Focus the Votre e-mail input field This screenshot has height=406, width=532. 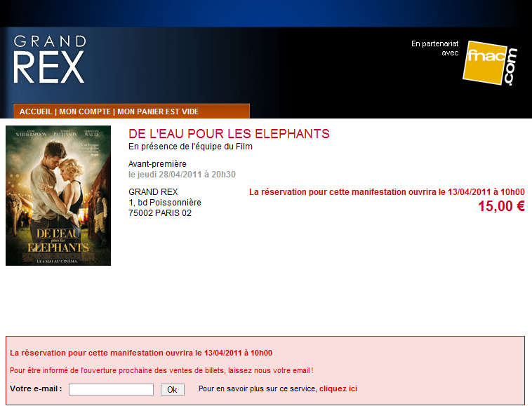(112, 389)
